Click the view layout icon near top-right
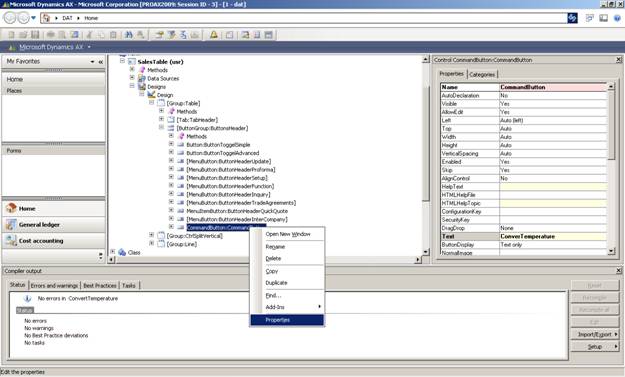 (x=603, y=18)
